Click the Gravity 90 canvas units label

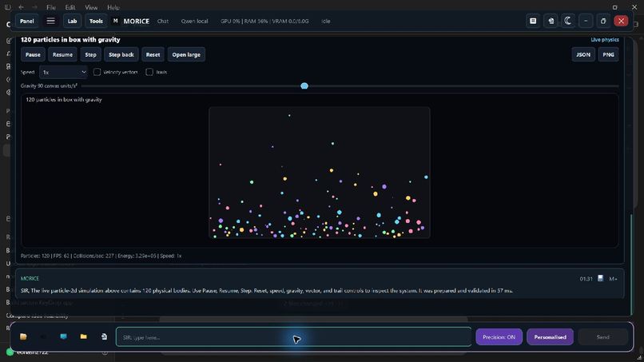point(49,86)
